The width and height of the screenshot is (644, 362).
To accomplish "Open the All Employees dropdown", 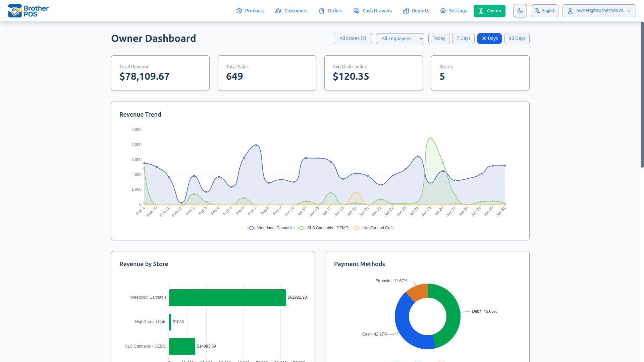I will coord(400,39).
